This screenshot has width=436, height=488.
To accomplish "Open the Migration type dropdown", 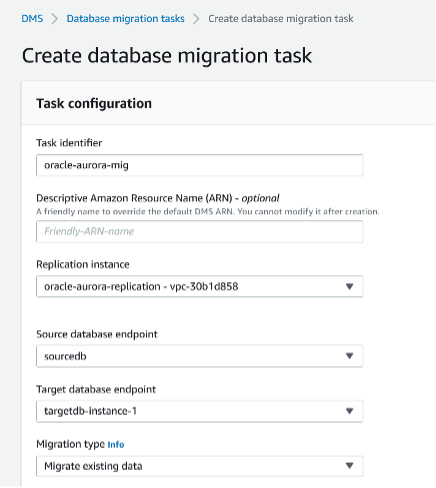I will click(x=199, y=466).
